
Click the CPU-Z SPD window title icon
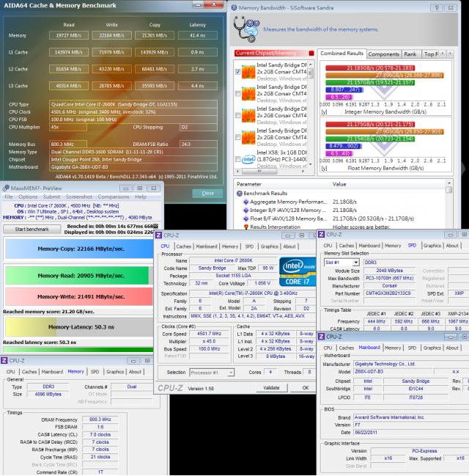[x=321, y=235]
